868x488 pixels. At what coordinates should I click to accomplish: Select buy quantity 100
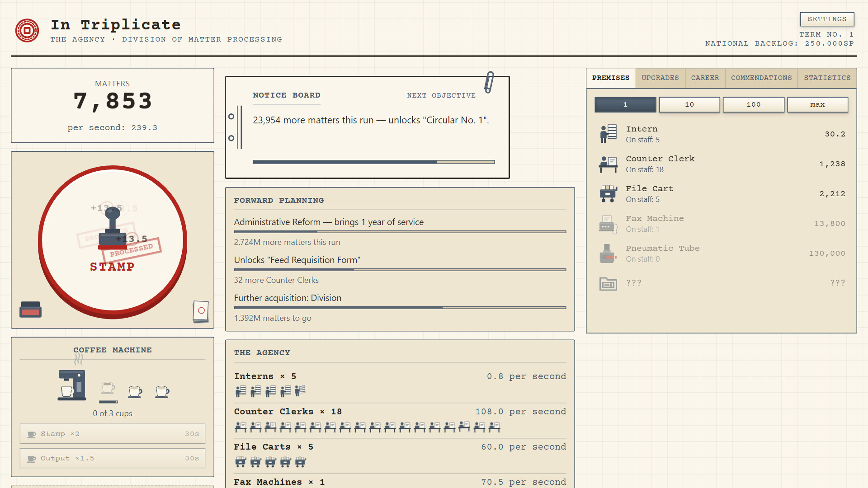coord(754,104)
